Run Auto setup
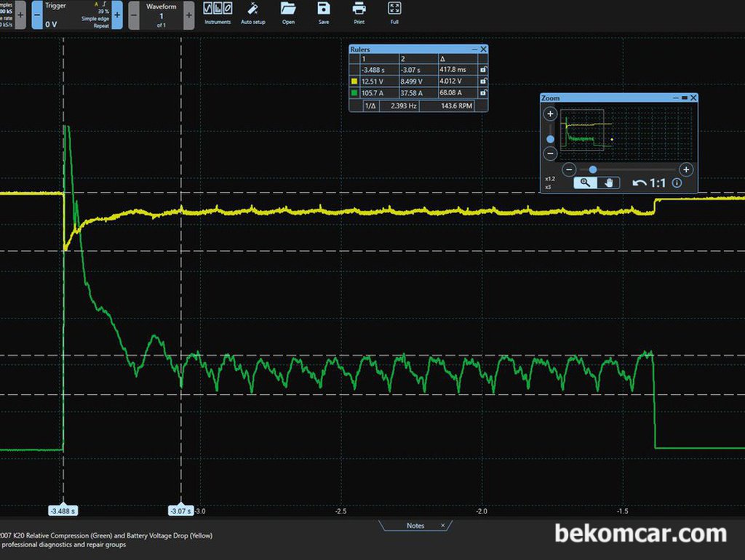Viewport: 745px width, 560px height. click(x=252, y=13)
